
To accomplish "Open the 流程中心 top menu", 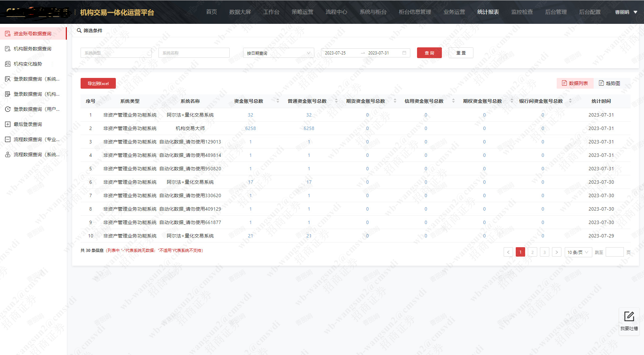I will click(336, 12).
